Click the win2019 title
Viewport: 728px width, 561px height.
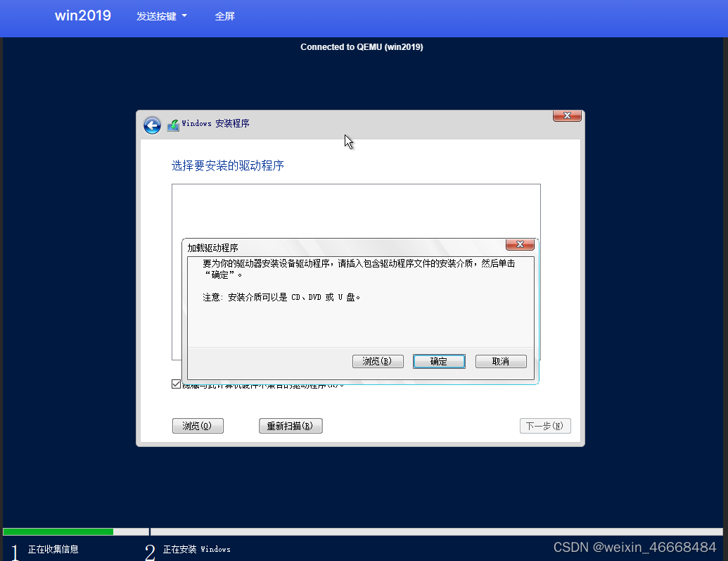click(x=82, y=15)
